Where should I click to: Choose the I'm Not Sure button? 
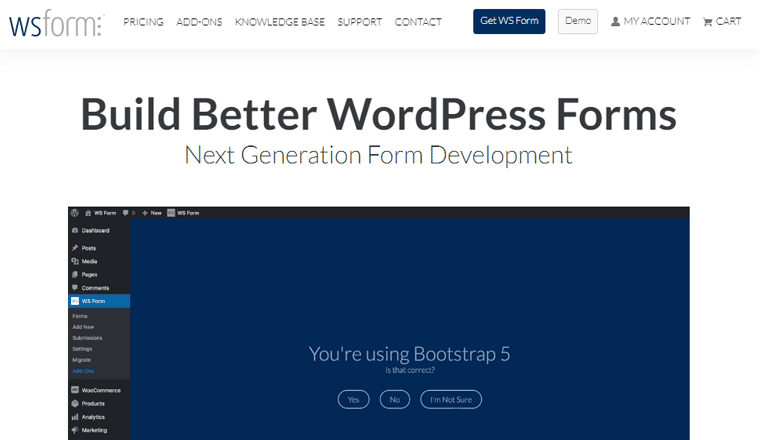(451, 399)
